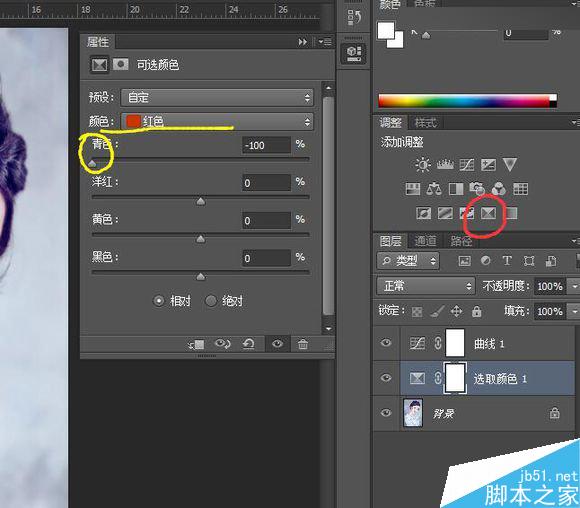Select the Relative (相对) radio button
580x508 pixels.
click(159, 301)
